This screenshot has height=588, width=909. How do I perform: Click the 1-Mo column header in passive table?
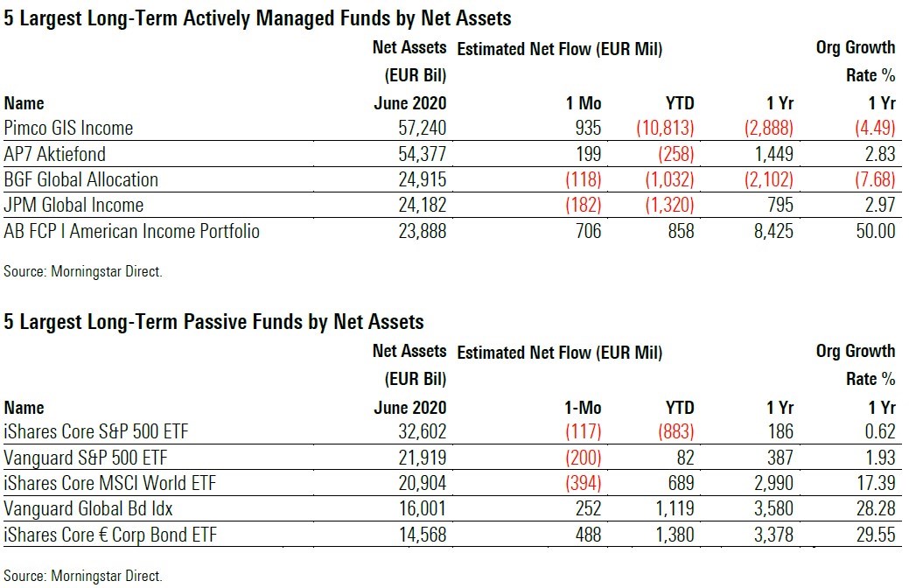click(x=580, y=408)
